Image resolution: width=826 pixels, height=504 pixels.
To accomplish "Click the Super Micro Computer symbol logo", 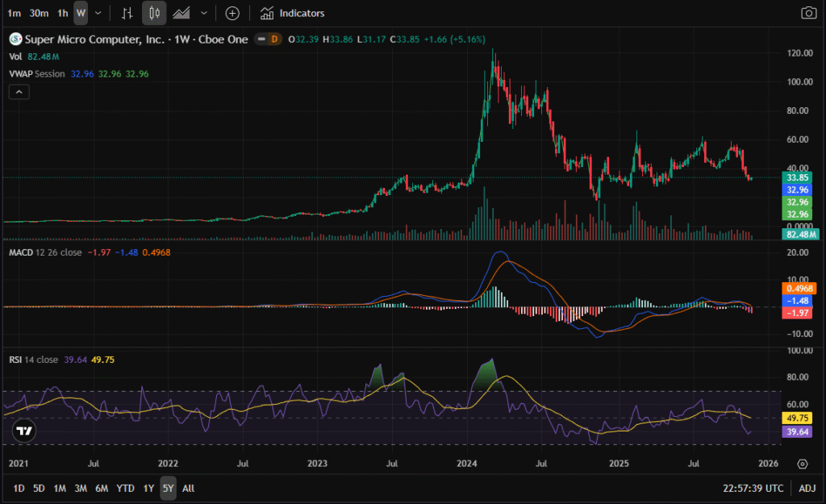I will pyautogui.click(x=15, y=38).
